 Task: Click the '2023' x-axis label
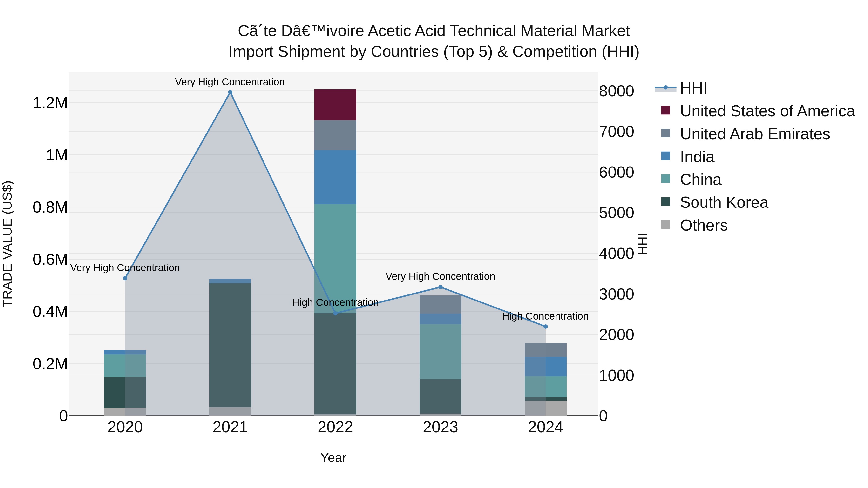(441, 427)
